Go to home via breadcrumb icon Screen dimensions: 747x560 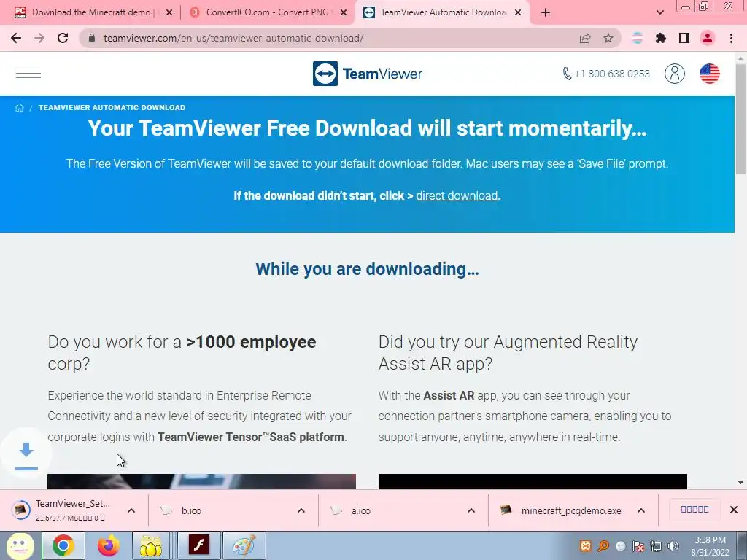(19, 107)
